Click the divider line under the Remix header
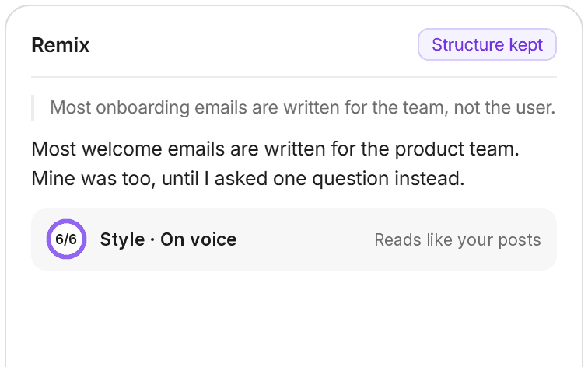Image resolution: width=588 pixels, height=367 pixels. pos(294,77)
